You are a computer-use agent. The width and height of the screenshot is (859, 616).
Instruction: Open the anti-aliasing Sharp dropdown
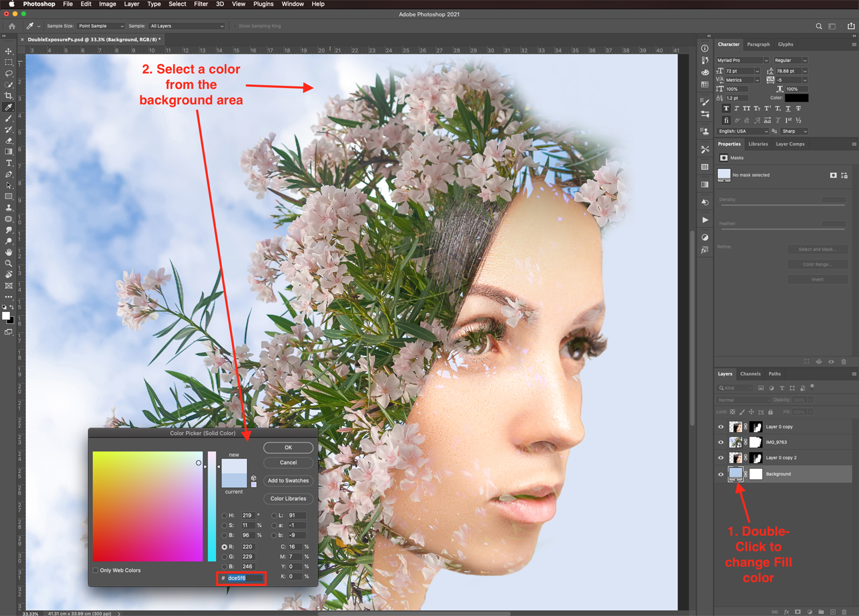[x=794, y=132]
